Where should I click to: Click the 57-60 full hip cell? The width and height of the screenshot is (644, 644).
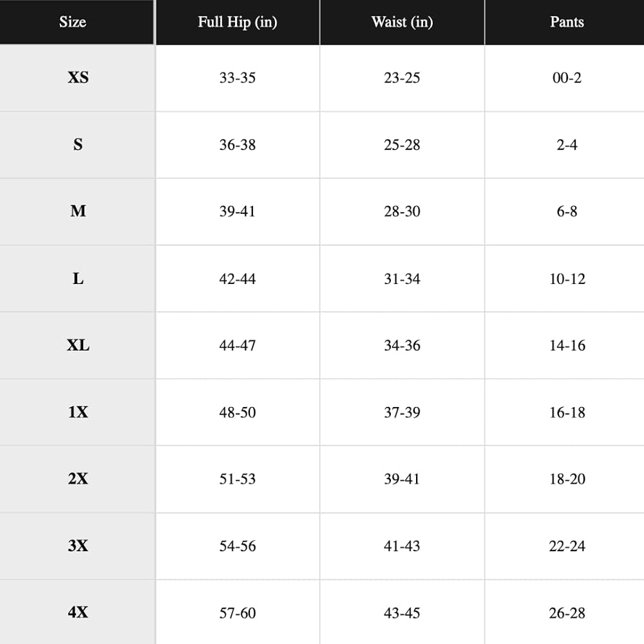click(x=238, y=613)
